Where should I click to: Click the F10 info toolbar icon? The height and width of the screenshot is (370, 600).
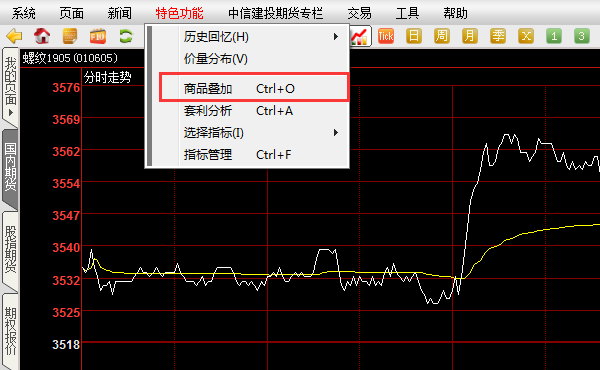[x=98, y=36]
